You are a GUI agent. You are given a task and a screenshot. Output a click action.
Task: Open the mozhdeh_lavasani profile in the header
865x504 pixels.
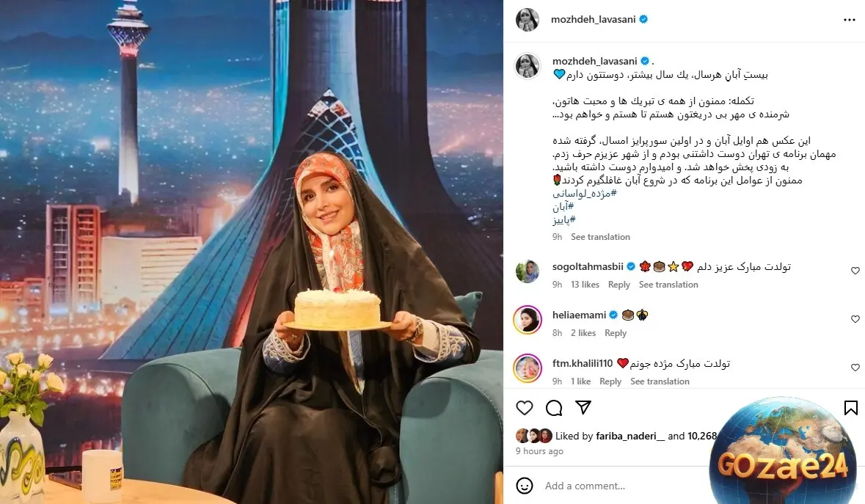coord(593,19)
